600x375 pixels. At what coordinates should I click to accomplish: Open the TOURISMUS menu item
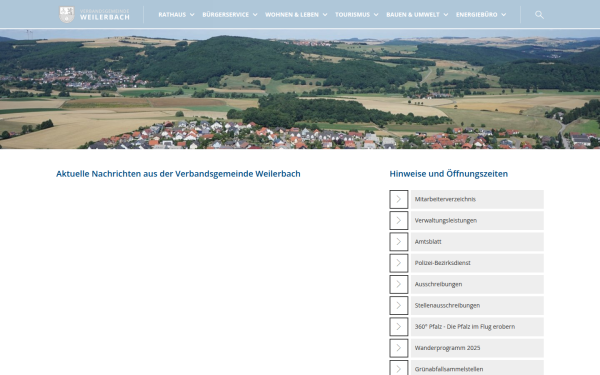pyautogui.click(x=352, y=15)
